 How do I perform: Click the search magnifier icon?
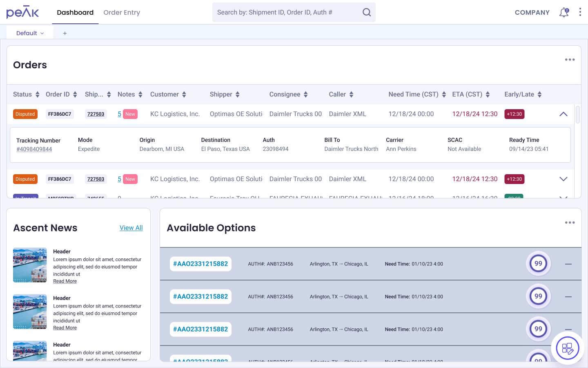click(x=367, y=12)
